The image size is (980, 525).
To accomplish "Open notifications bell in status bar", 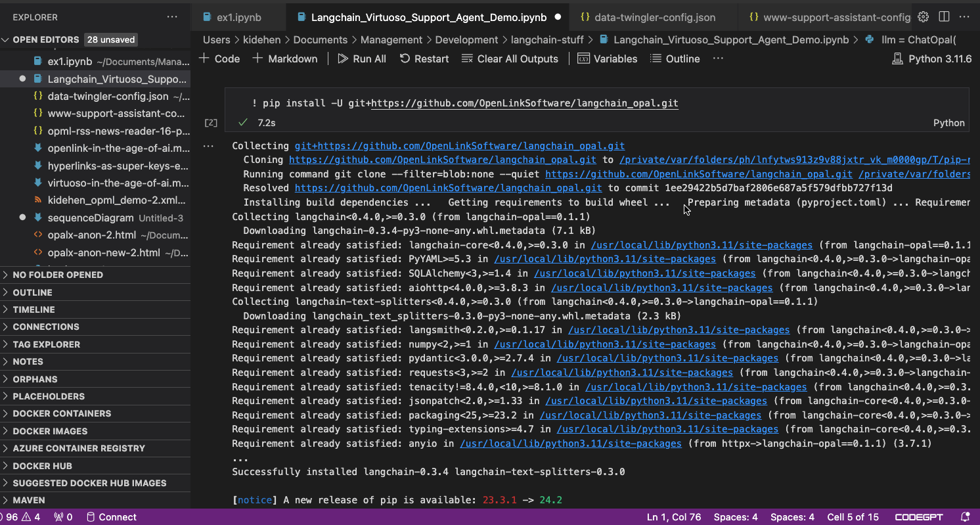I will coord(965,517).
